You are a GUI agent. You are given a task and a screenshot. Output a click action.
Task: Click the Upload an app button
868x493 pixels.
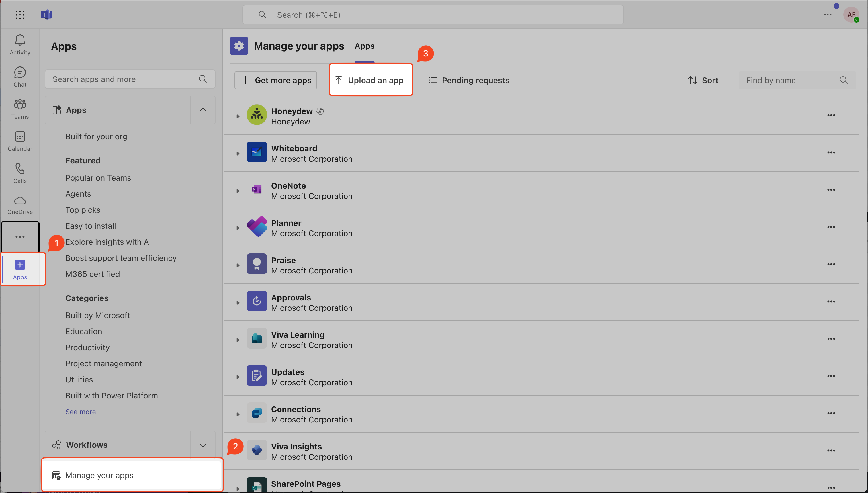(x=370, y=80)
